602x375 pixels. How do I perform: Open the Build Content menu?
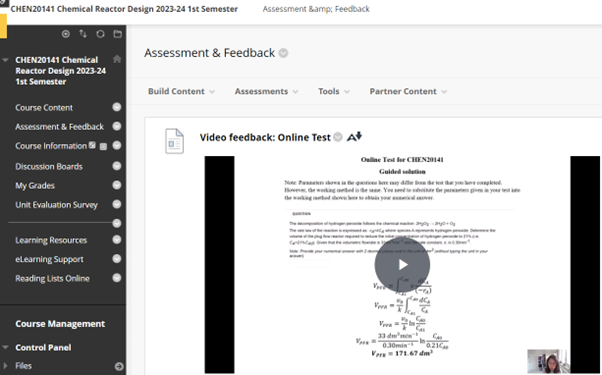pyautogui.click(x=181, y=91)
